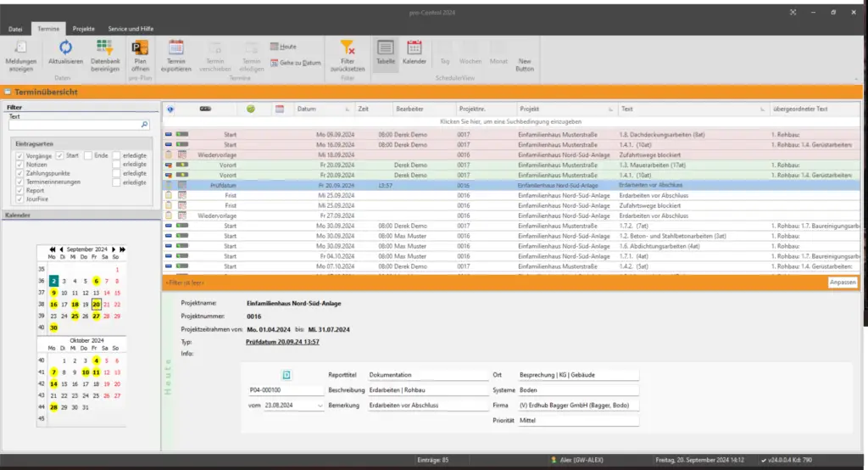Select the Mi 18.09.2024 Wiedervorlage row

(x=511, y=155)
